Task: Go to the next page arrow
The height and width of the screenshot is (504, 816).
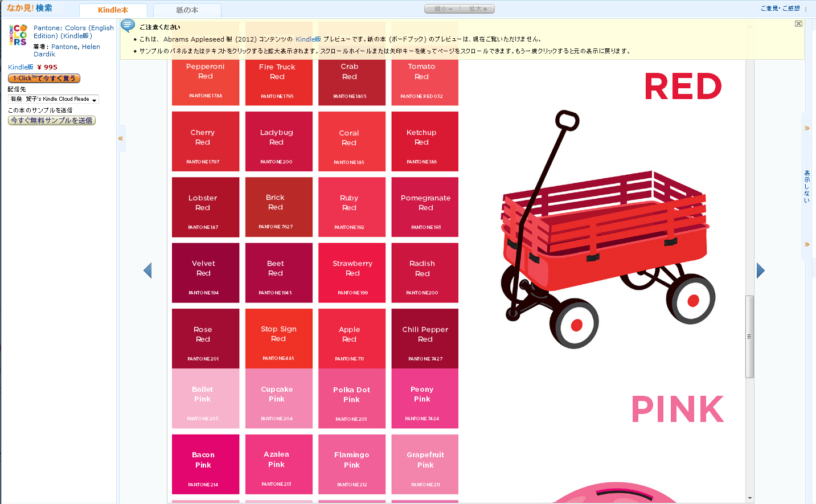Action: (x=761, y=271)
